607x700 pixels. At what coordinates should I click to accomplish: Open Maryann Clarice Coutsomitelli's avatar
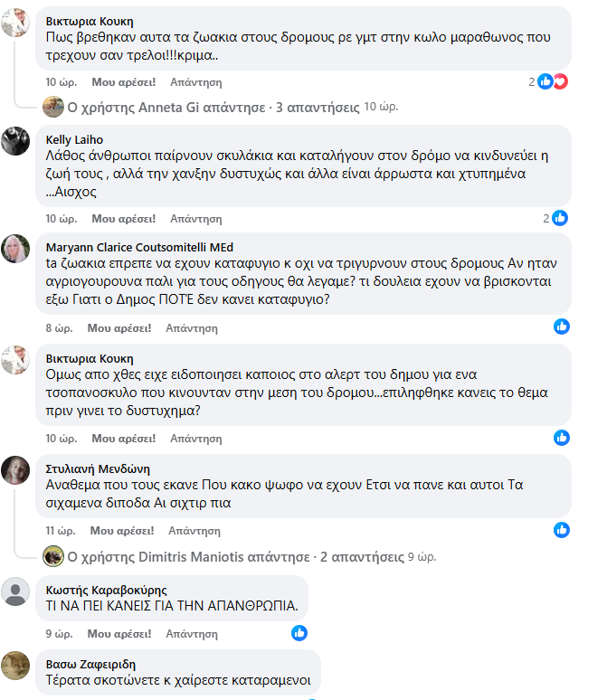[x=15, y=250]
